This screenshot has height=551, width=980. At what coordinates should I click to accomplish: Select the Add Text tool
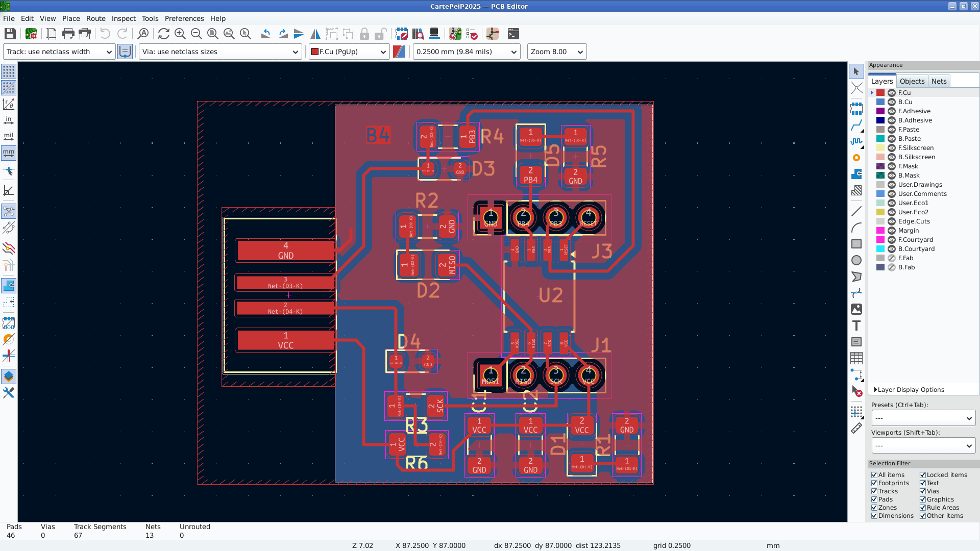coord(856,325)
